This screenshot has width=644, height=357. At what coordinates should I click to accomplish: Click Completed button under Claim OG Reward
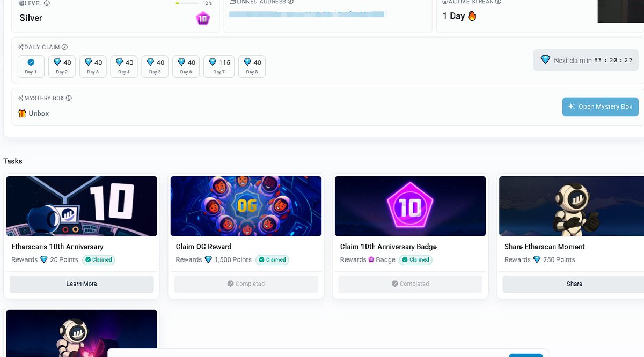246,284
